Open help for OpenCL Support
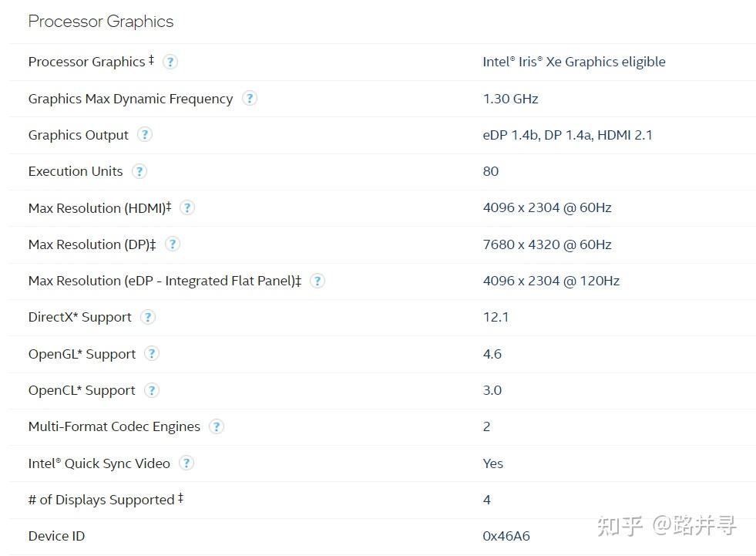This screenshot has height=556, width=756. (x=152, y=390)
